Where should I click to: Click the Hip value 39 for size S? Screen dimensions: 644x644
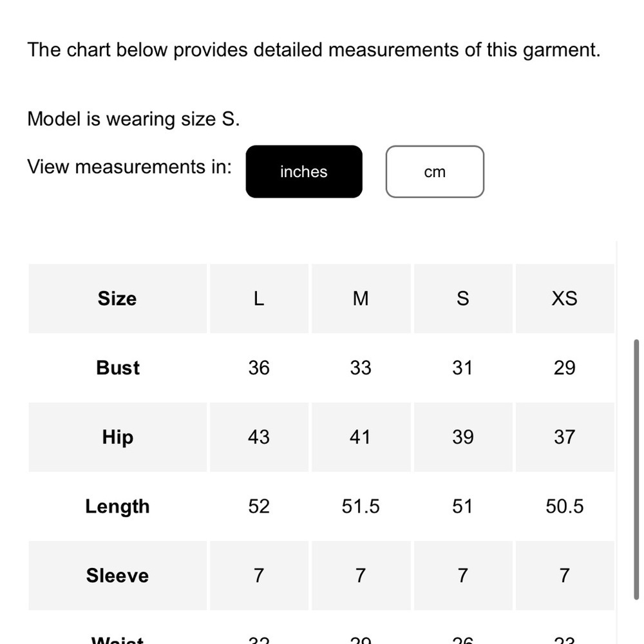click(x=462, y=437)
